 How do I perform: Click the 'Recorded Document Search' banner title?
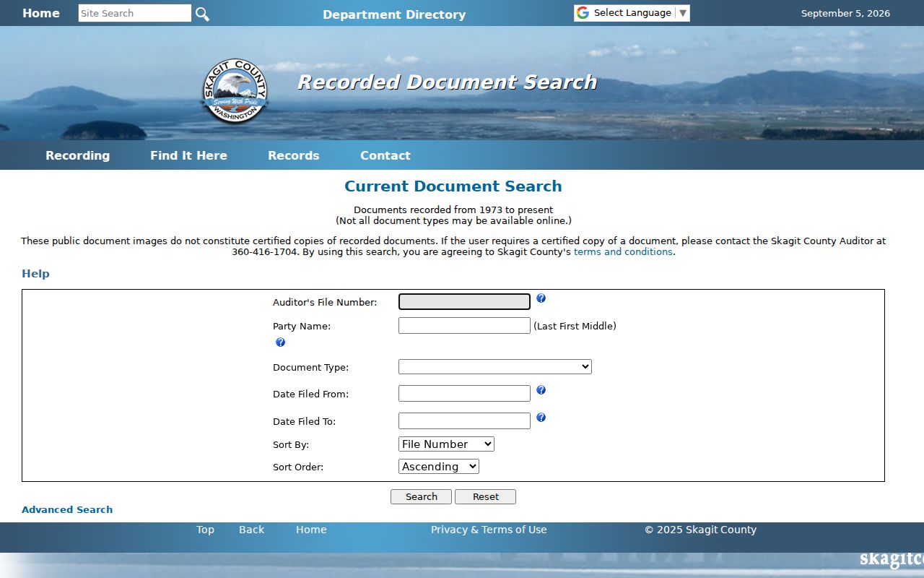pyautogui.click(x=448, y=82)
